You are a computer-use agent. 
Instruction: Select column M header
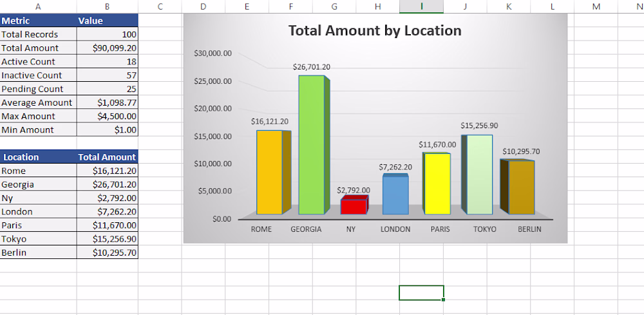click(596, 6)
